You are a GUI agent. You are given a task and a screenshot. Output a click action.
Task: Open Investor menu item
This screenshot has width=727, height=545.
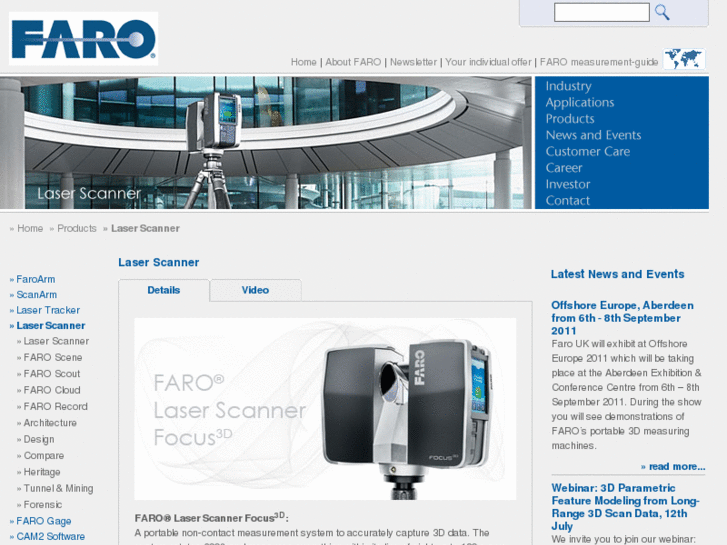click(568, 184)
